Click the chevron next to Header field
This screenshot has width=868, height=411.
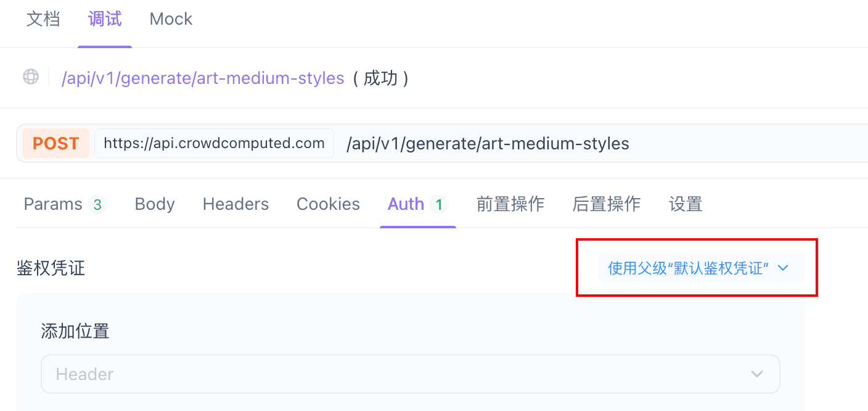pos(757,374)
